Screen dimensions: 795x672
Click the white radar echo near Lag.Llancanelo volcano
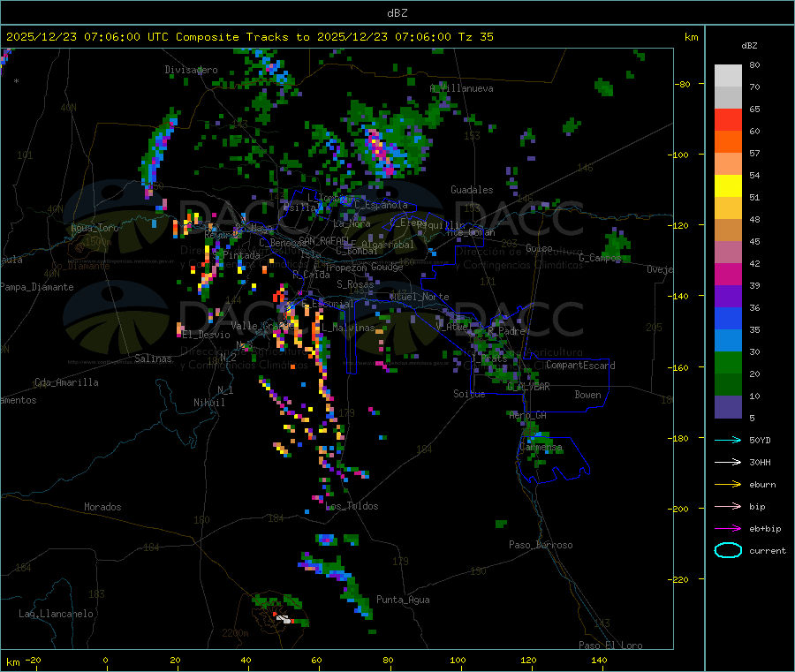[x=284, y=619]
